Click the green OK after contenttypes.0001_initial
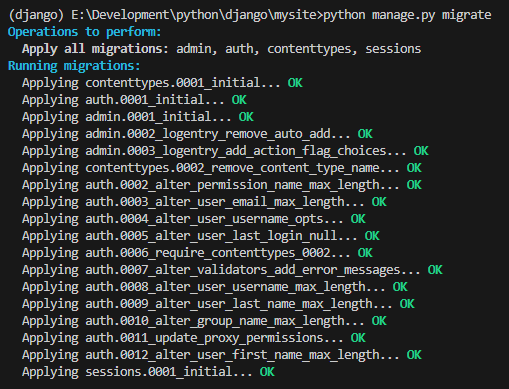This screenshot has height=389, width=509. coord(295,83)
